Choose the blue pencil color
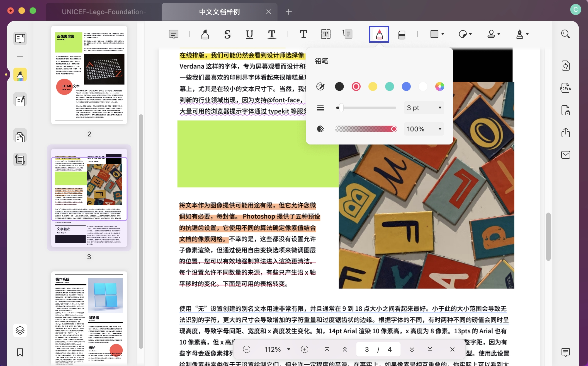588x366 pixels. coord(406,86)
